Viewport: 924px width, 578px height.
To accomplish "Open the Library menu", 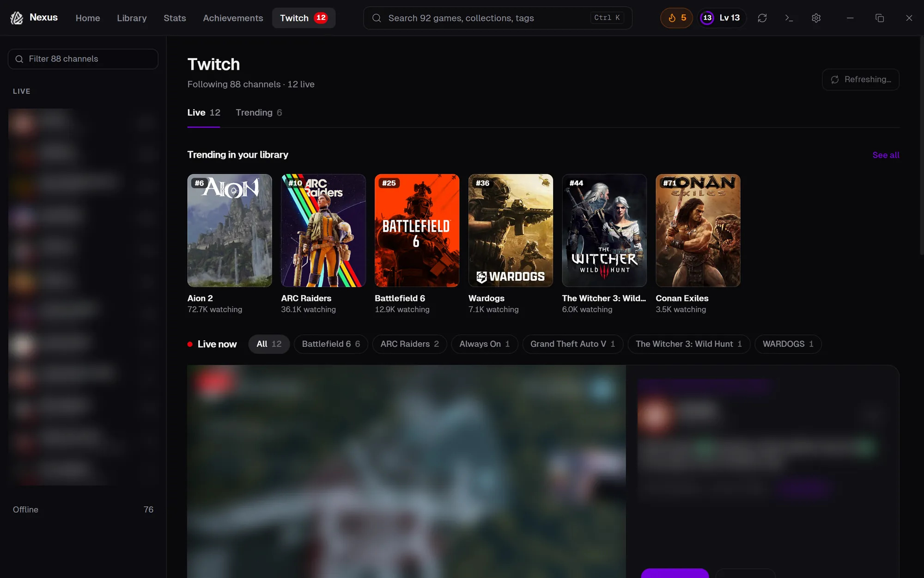I will 132,18.
